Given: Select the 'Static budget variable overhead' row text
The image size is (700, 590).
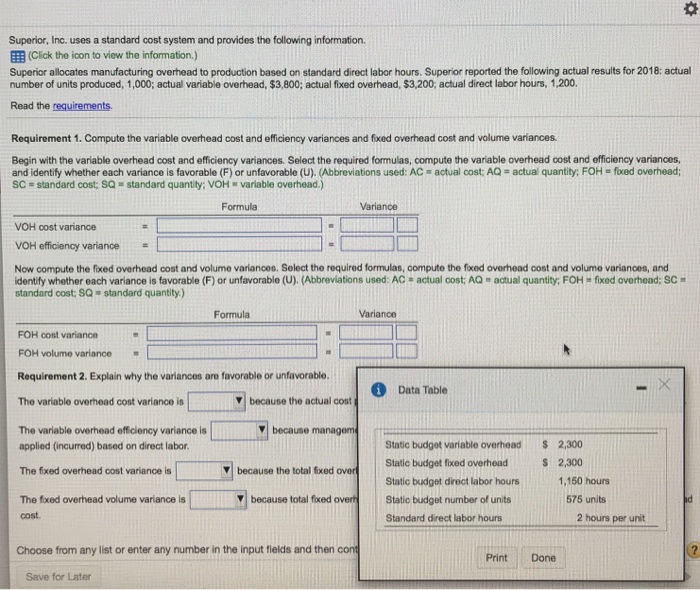Looking at the screenshot, I should click(453, 445).
